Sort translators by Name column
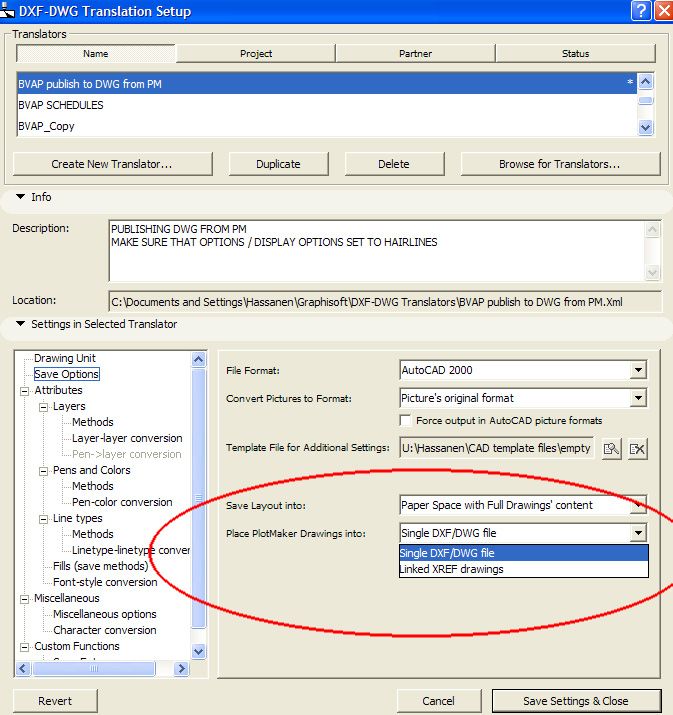The width and height of the screenshot is (673, 715). pyautogui.click(x=96, y=53)
